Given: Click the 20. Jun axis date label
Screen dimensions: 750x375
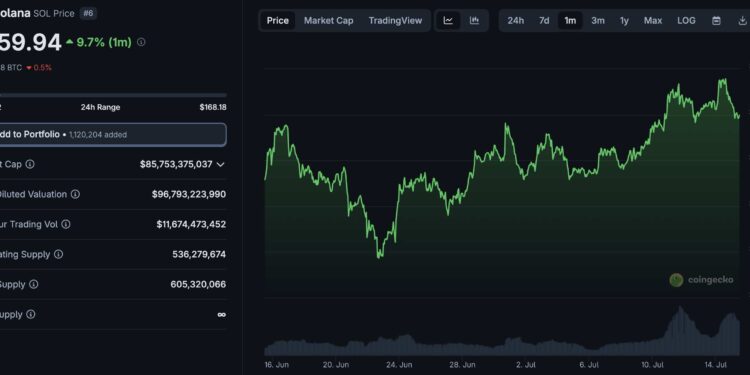Looking at the screenshot, I should click(336, 364).
